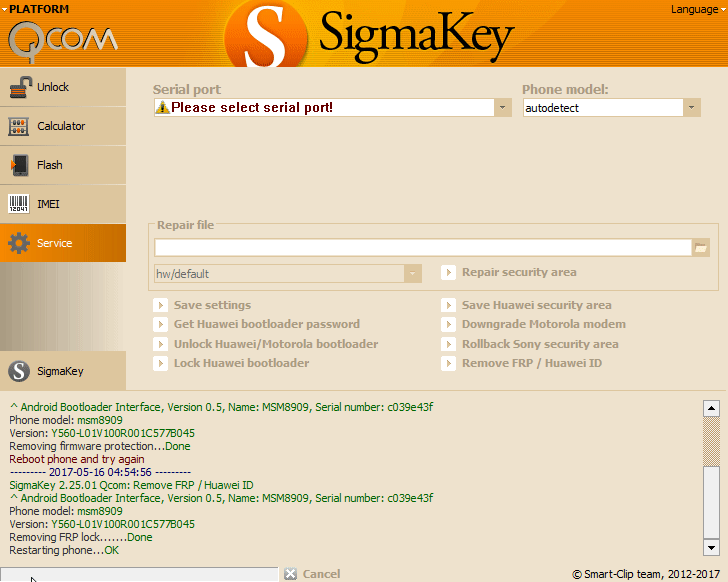Viewport: 728px width, 582px height.
Task: Click the IMEI barcode icon
Action: coord(19,204)
